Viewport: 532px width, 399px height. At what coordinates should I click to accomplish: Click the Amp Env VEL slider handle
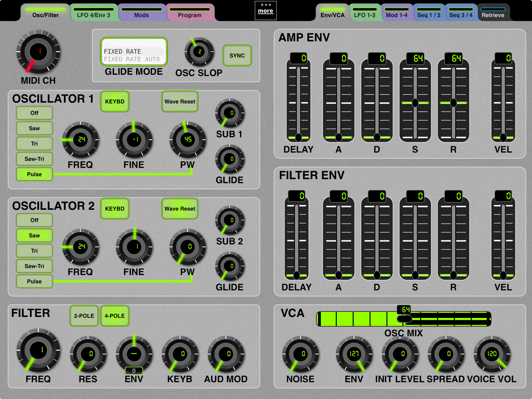tap(503, 138)
